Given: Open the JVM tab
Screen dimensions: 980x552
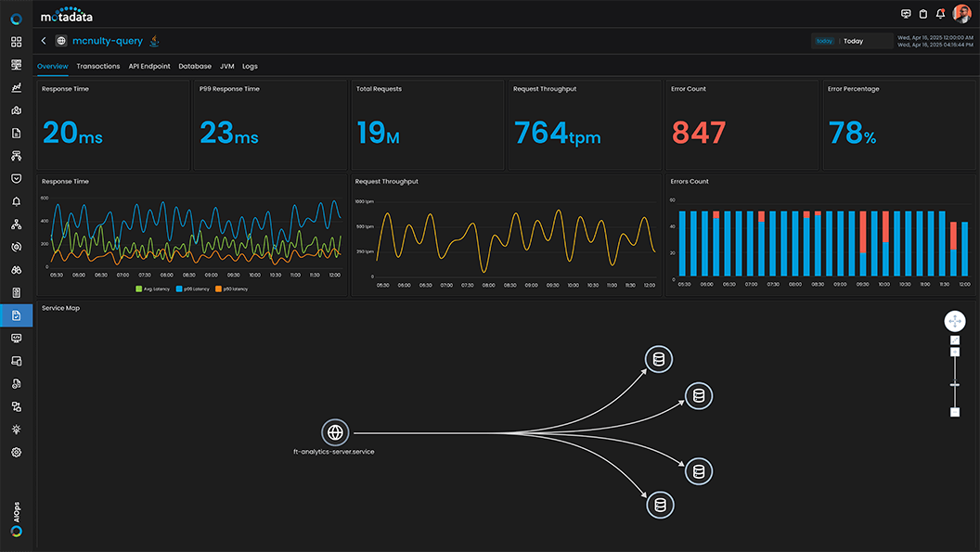Looking at the screenshot, I should (226, 66).
